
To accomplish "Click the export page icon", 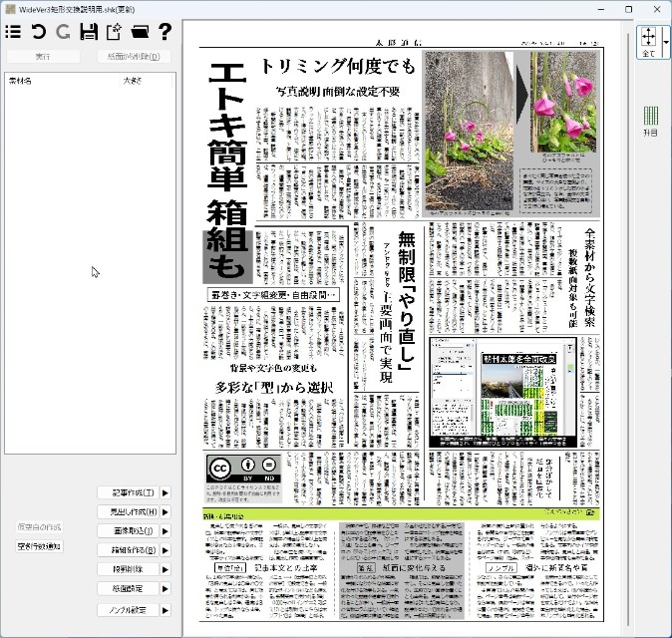I will [114, 32].
